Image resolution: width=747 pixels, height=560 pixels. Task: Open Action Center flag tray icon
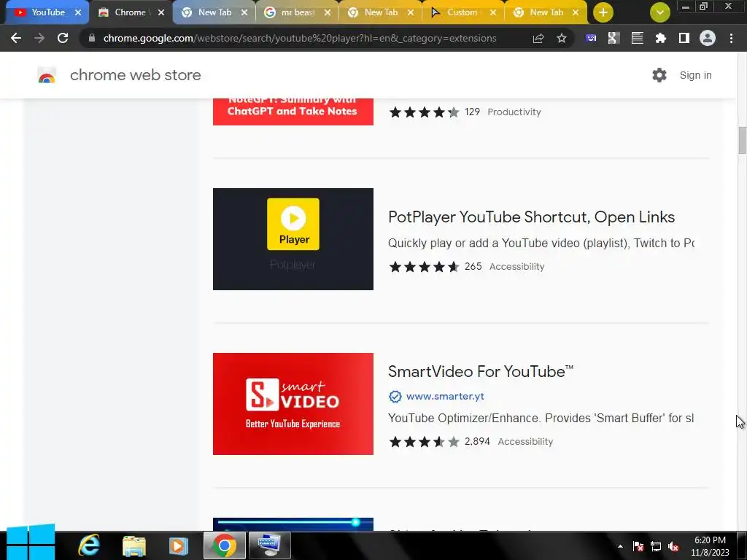pos(638,547)
